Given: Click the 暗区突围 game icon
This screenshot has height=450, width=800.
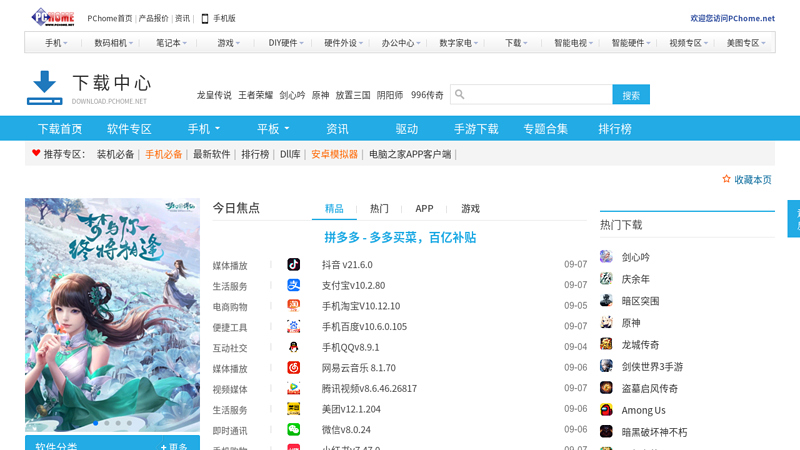Looking at the screenshot, I should coord(606,300).
